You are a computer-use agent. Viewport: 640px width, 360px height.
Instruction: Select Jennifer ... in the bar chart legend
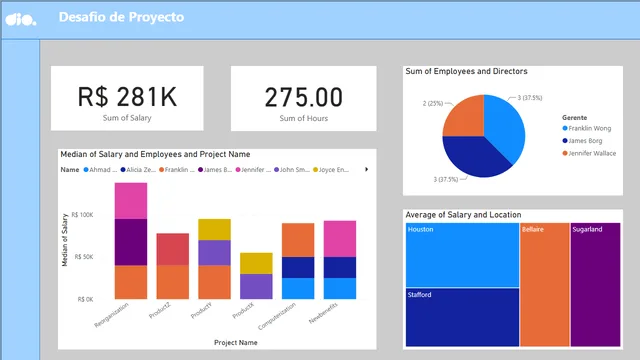[x=253, y=170]
